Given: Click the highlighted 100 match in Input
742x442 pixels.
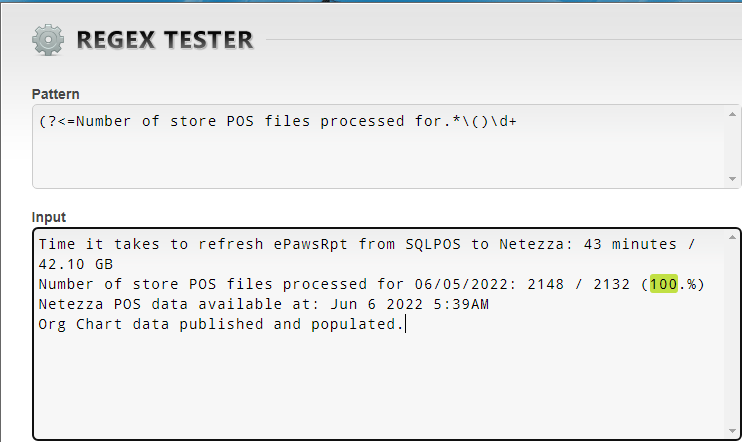Looking at the screenshot, I should coord(663,284).
